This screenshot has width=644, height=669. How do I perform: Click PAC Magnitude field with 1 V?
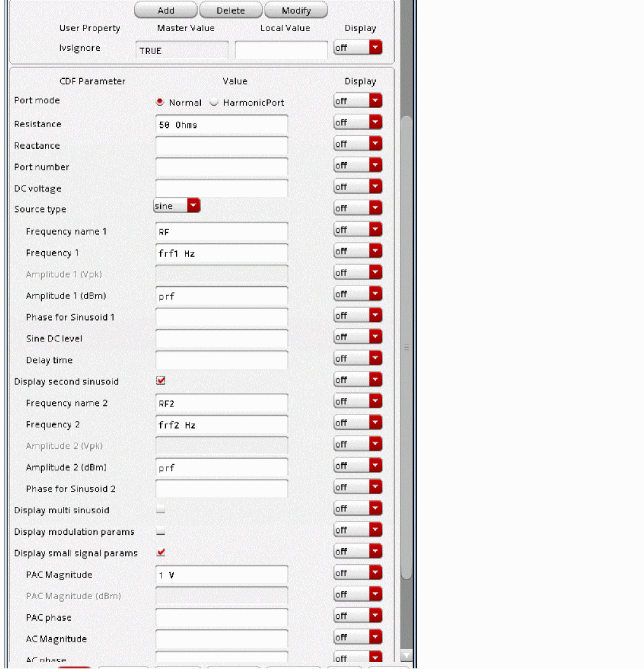click(x=222, y=574)
